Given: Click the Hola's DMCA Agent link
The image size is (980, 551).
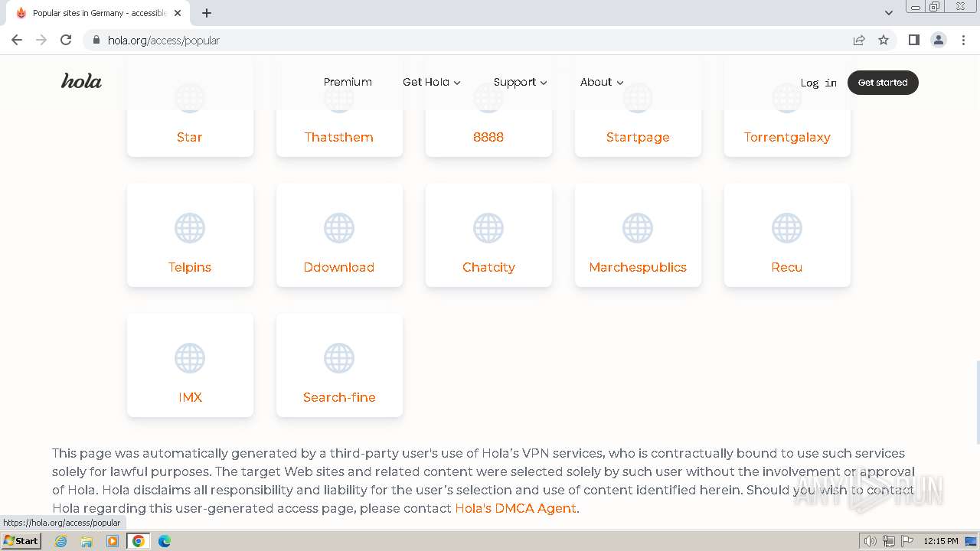Looking at the screenshot, I should tap(515, 508).
